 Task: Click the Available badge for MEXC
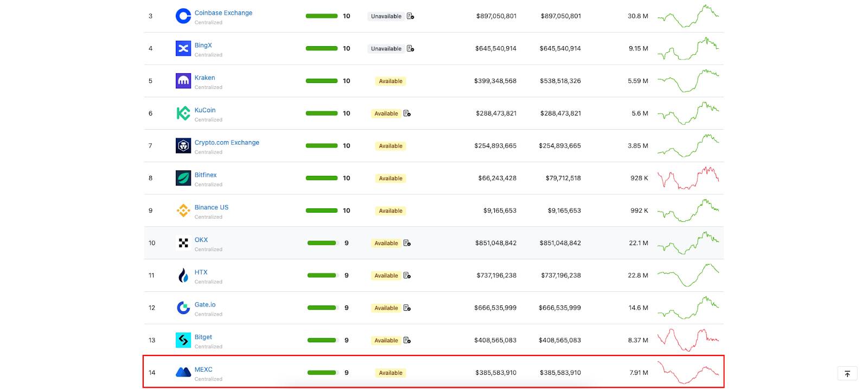[x=391, y=373]
